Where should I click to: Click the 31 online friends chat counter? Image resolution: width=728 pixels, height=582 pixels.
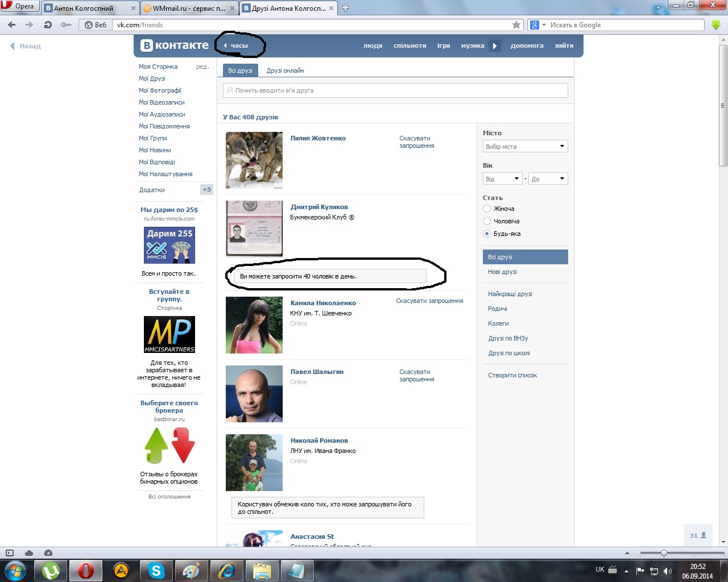(x=698, y=535)
